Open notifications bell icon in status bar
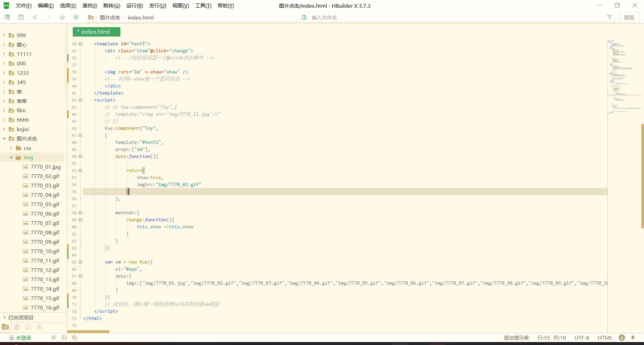Viewport: 644px width, 345px height. point(633,338)
